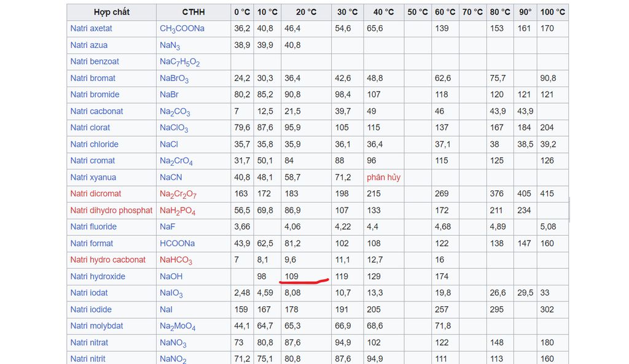
Task: Click the 'CTHH' column header
Action: click(x=193, y=12)
